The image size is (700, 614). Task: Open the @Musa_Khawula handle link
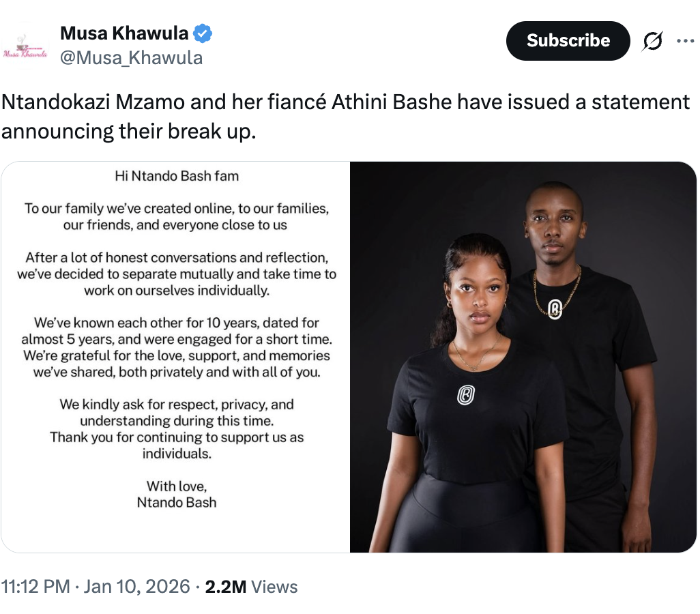(131, 58)
